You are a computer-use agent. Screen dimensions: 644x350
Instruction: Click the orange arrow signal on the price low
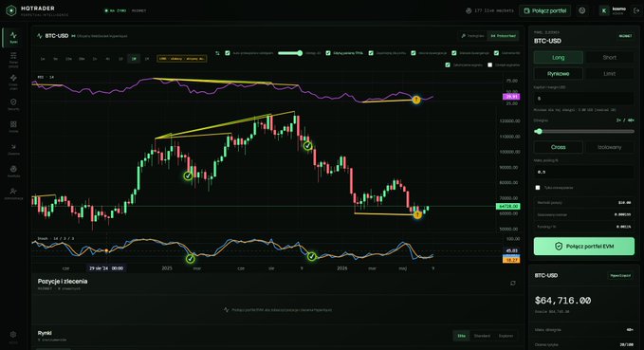click(x=417, y=214)
